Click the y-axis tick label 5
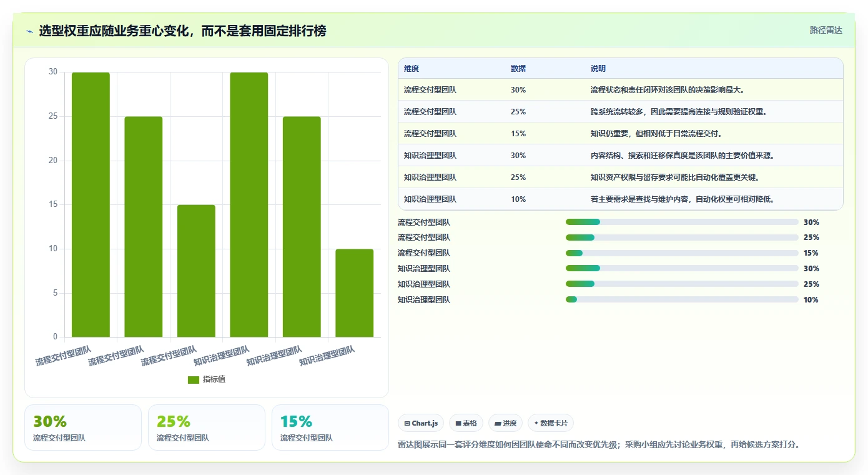The width and height of the screenshot is (868, 475). (x=55, y=293)
